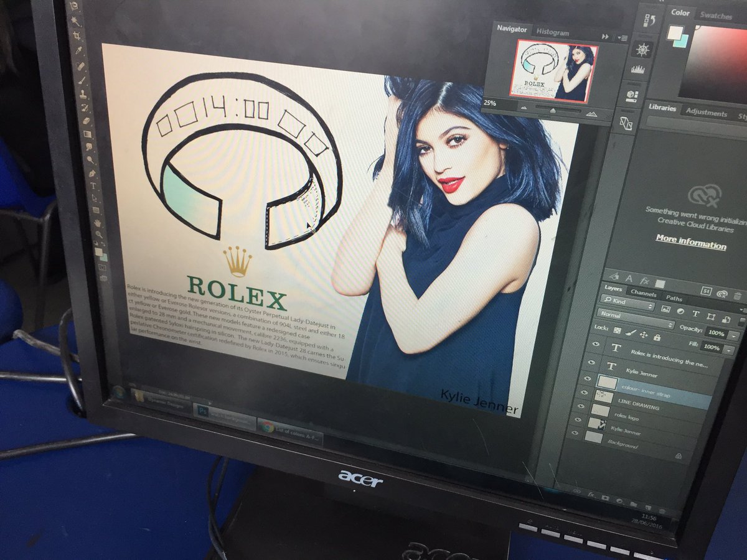Enable the Lock position icon
Screen dimensions: 747x560
pyautogui.click(x=644, y=335)
